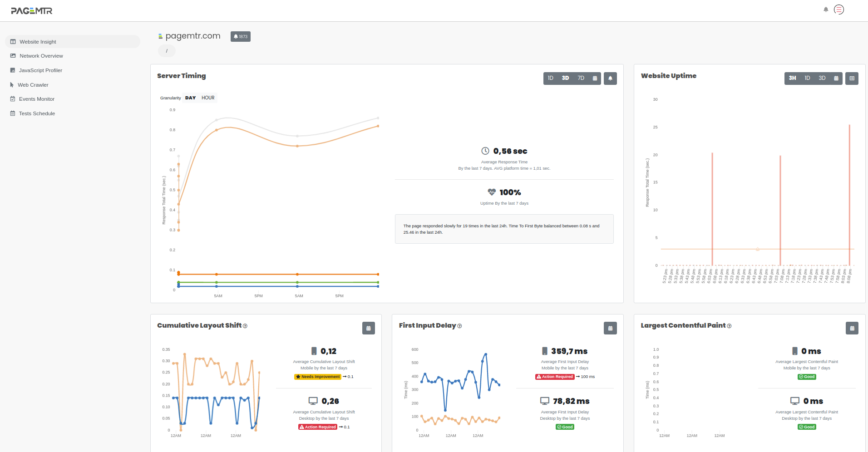This screenshot has height=452, width=868.
Task: Click the clock icon beside 0,56 sec
Action: coord(485,151)
